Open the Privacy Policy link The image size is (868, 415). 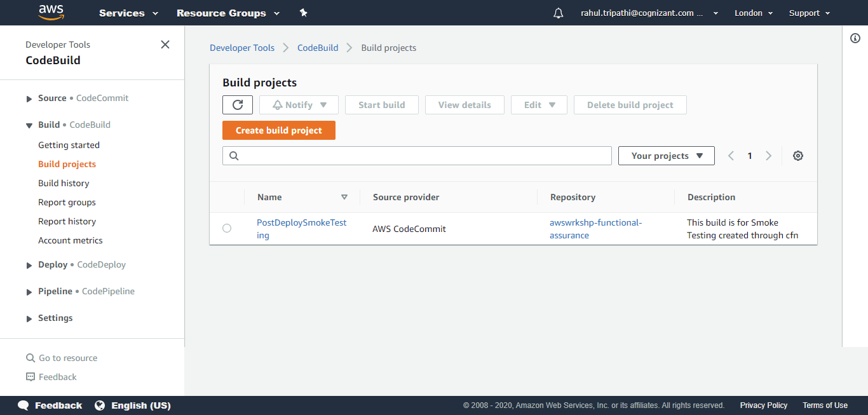[x=764, y=405]
